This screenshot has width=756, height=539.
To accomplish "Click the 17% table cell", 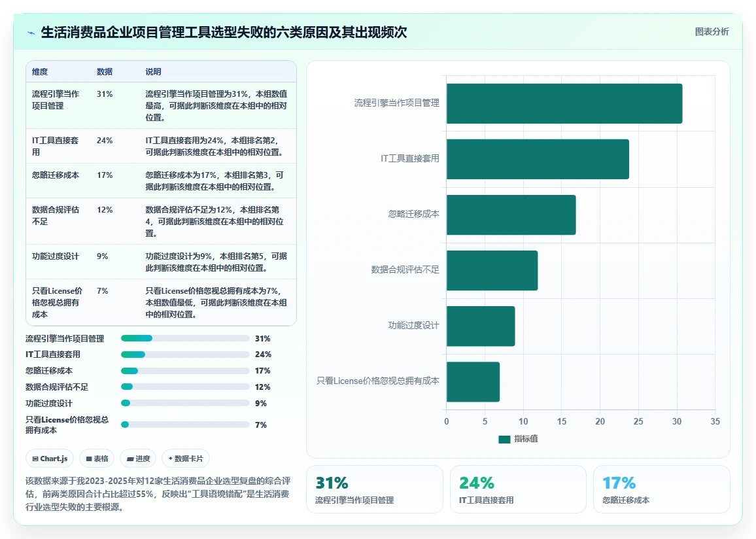I will (x=105, y=175).
